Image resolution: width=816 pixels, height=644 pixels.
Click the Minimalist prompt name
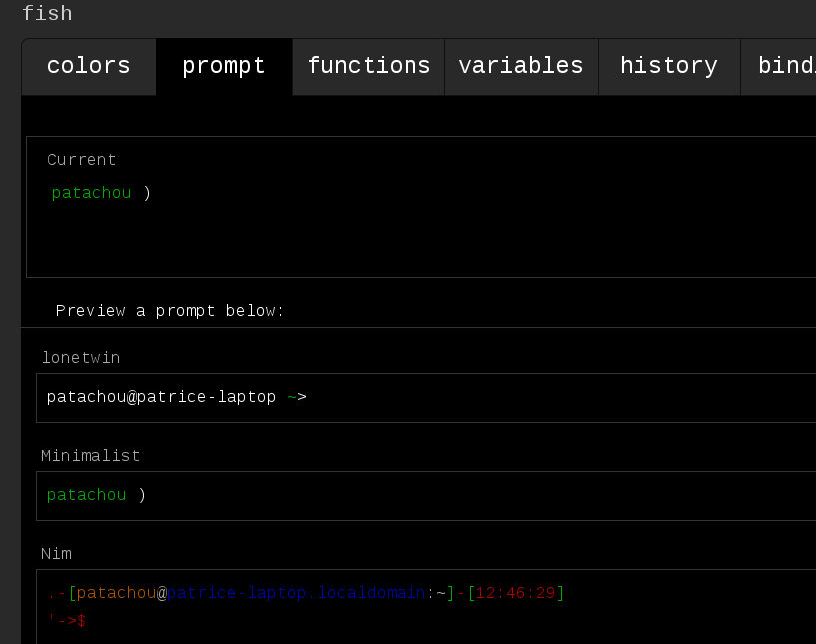pos(91,456)
